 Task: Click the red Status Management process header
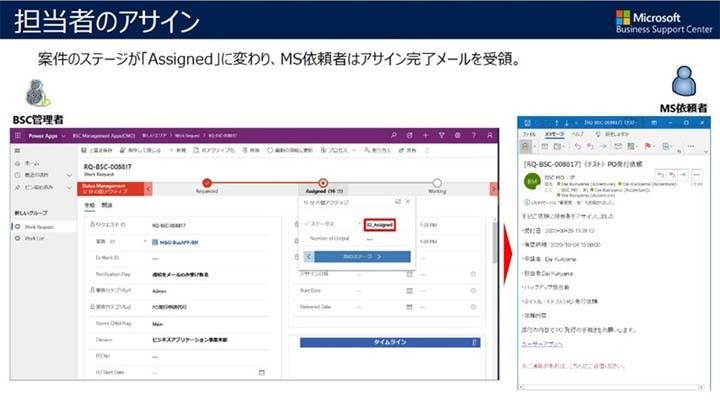tap(111, 189)
